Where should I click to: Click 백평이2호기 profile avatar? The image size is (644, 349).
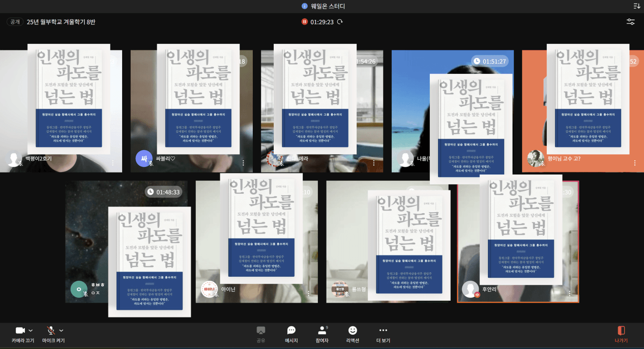click(14, 159)
